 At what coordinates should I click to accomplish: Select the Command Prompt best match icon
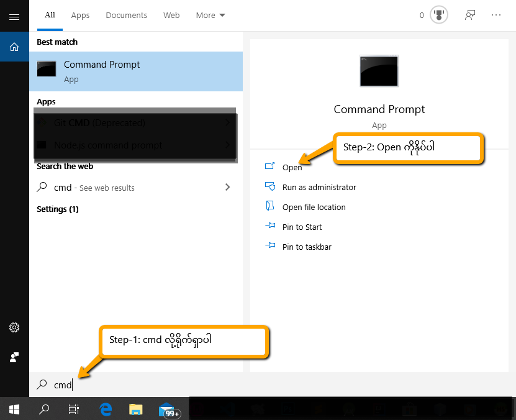point(47,69)
